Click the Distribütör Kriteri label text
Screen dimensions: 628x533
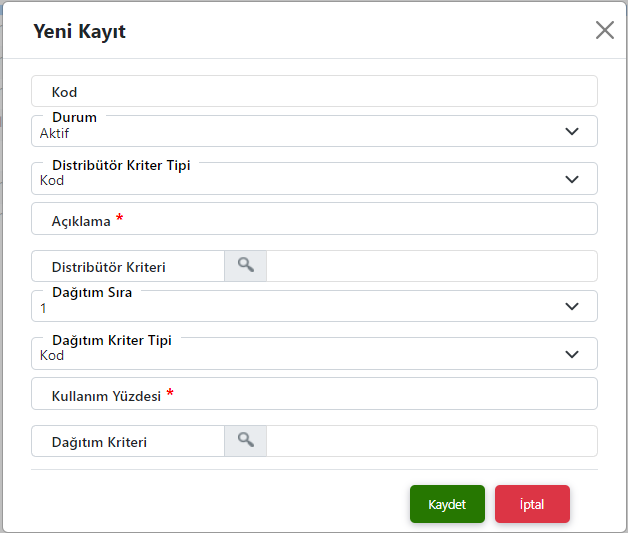tap(109, 267)
